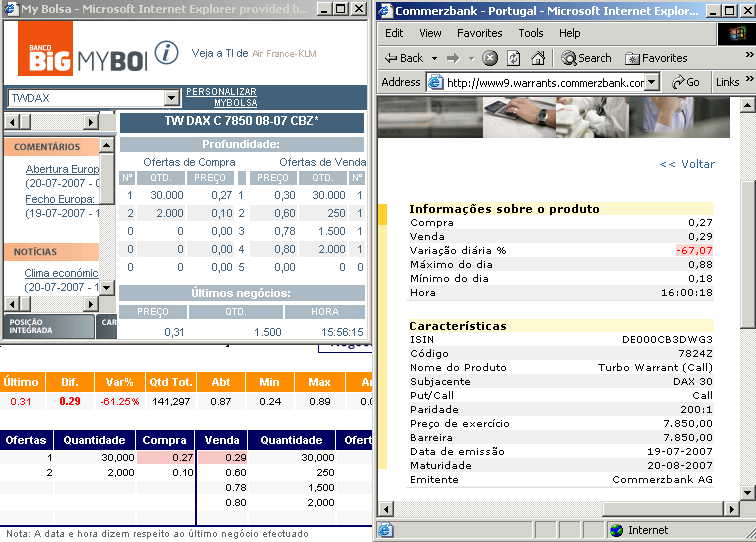Click the ISIN value DE000CB3DWG3
Viewport: 756px width, 542px height.
667,339
